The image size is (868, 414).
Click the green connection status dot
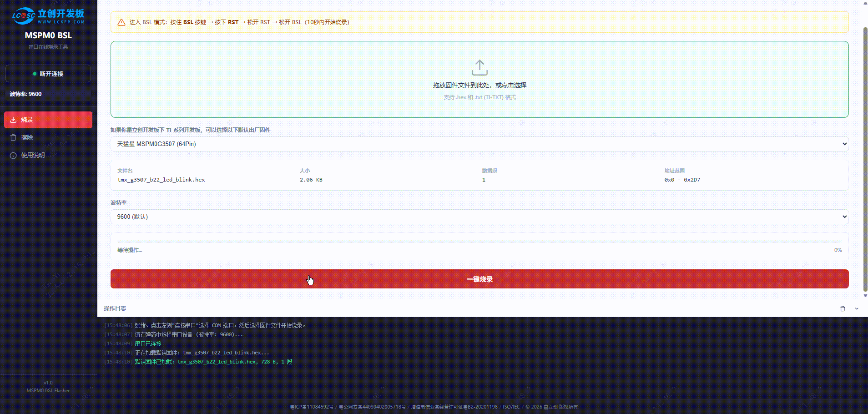pyautogui.click(x=35, y=74)
